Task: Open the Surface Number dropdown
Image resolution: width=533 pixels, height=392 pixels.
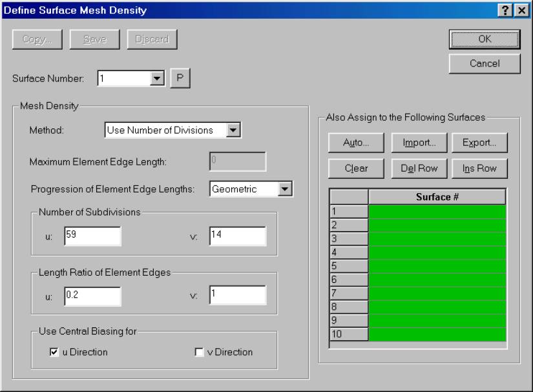Action: point(156,78)
